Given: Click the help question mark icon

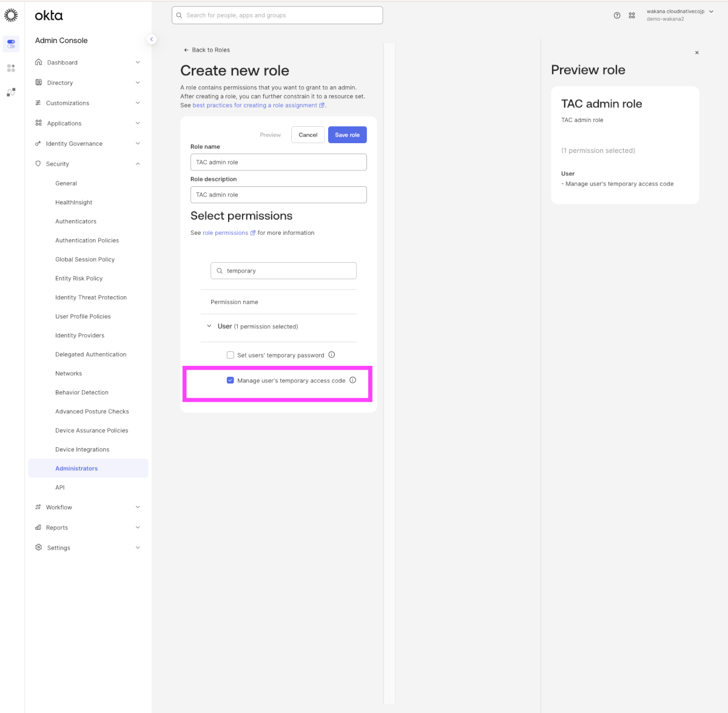Looking at the screenshot, I should 617,16.
